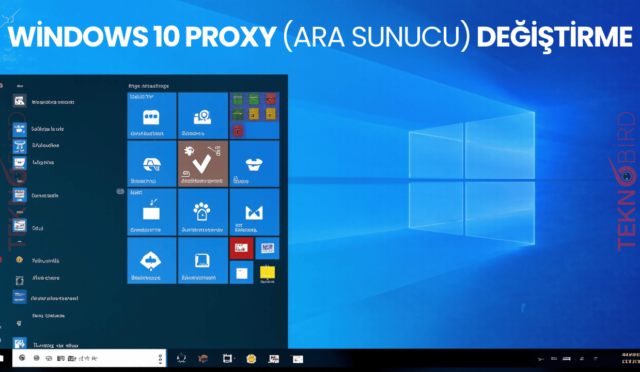
Task: Open the tile with the striped globe-like icon
Action: pyautogui.click(x=152, y=163)
